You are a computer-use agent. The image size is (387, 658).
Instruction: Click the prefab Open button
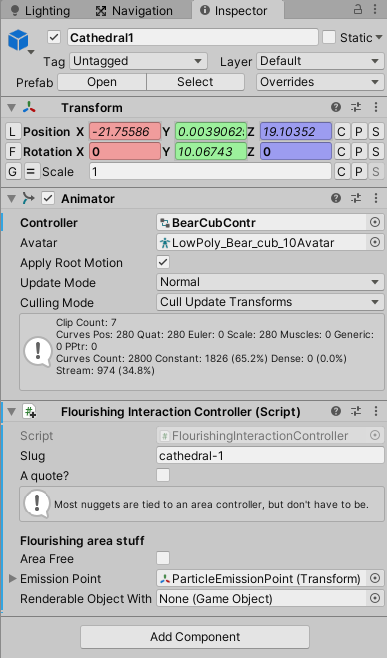coord(102,82)
